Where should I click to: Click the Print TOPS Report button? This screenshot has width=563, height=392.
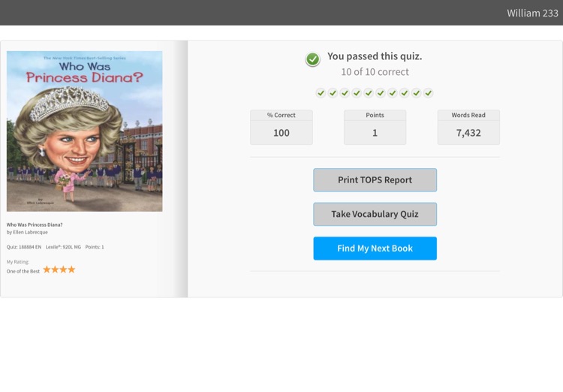coord(375,180)
